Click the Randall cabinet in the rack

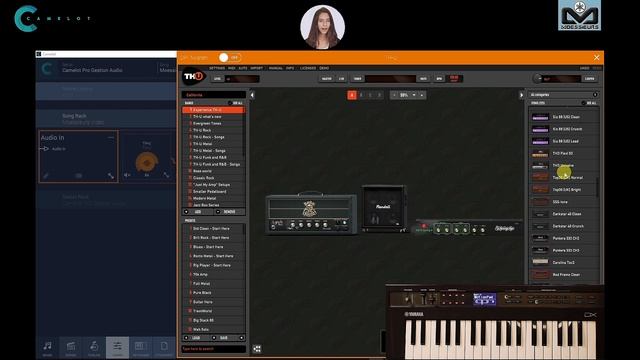click(x=384, y=209)
